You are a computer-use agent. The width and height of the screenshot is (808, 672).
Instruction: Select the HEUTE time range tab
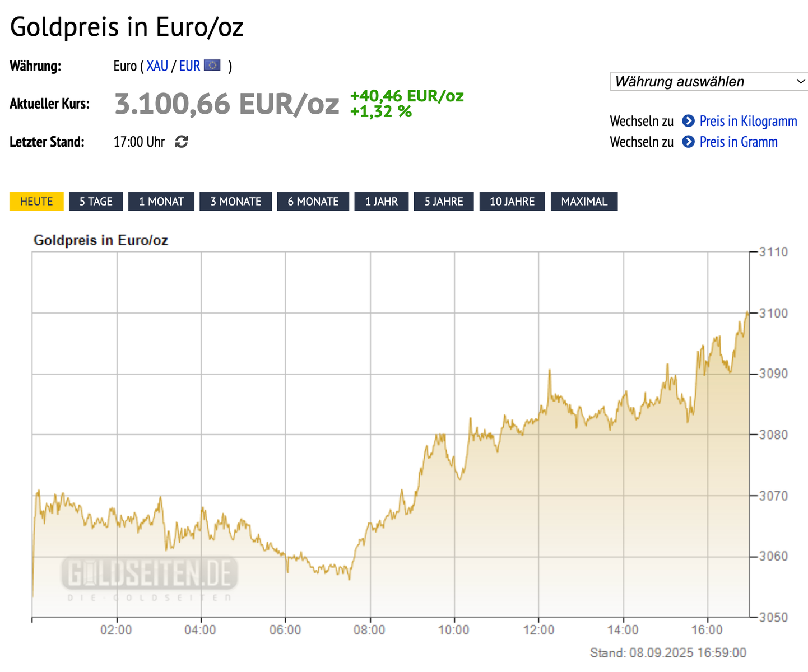point(36,202)
